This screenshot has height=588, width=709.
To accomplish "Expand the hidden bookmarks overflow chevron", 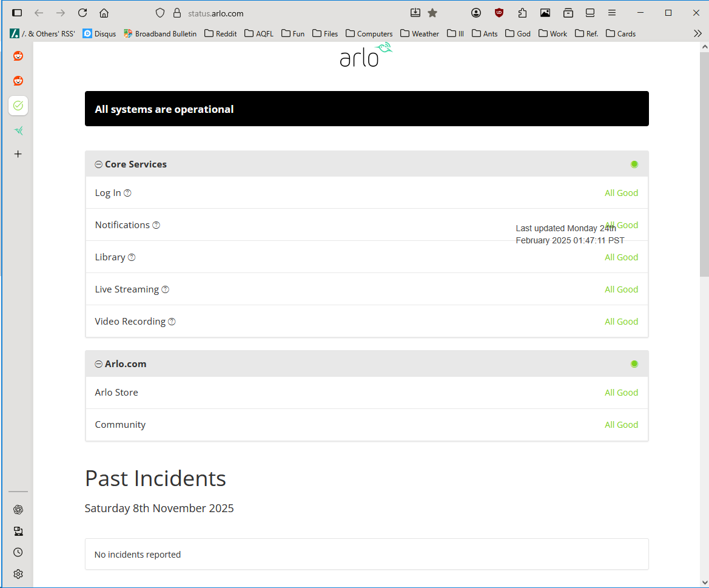I will pyautogui.click(x=698, y=33).
